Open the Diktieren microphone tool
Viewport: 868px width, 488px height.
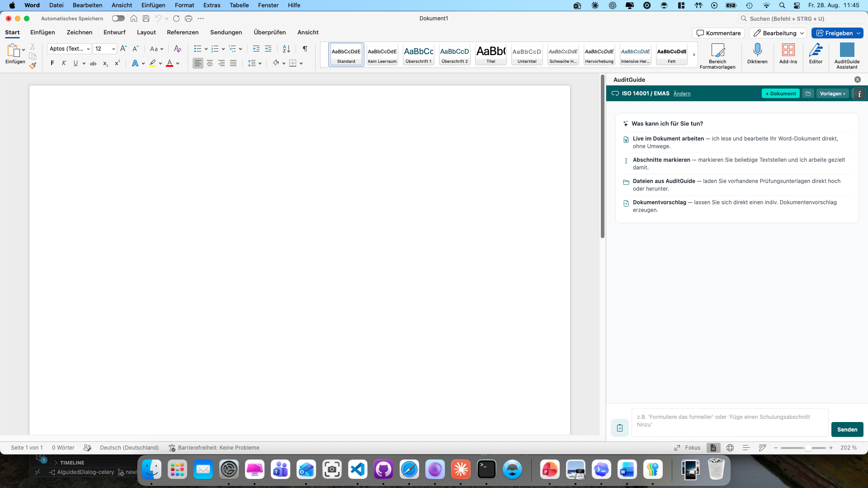point(757,54)
